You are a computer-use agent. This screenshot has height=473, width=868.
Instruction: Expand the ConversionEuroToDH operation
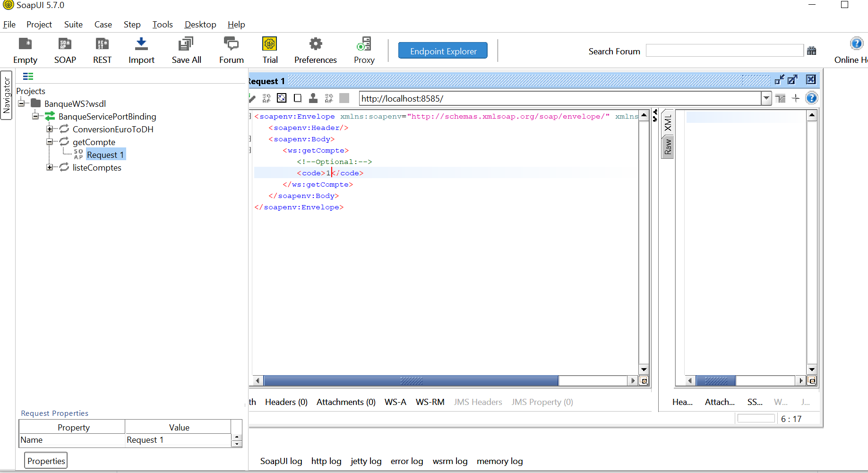click(x=50, y=129)
